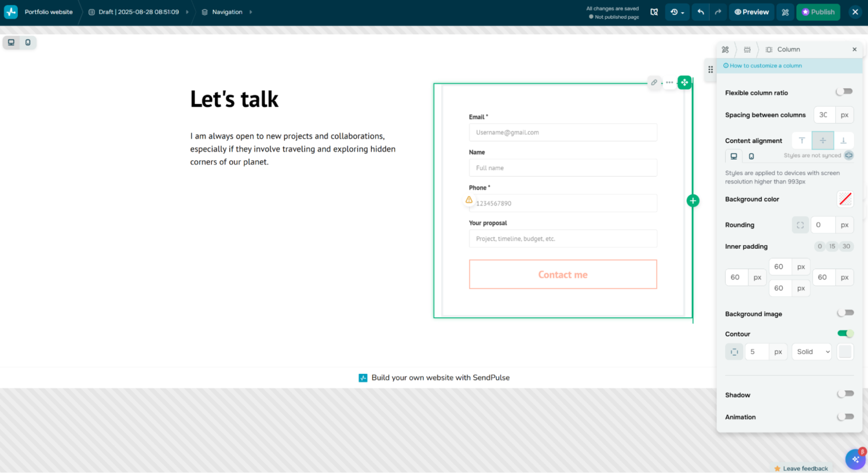Open the Solid border style dropdown
Viewport: 868px width, 473px height.
[811, 351]
